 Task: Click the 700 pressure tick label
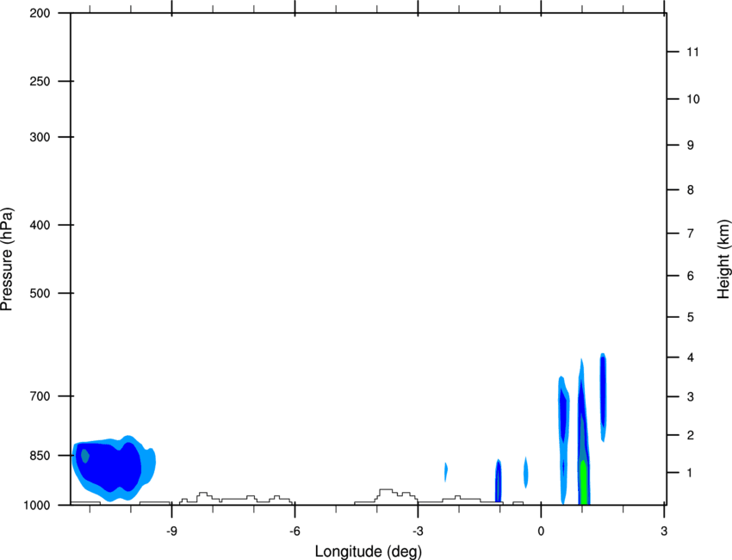40,396
